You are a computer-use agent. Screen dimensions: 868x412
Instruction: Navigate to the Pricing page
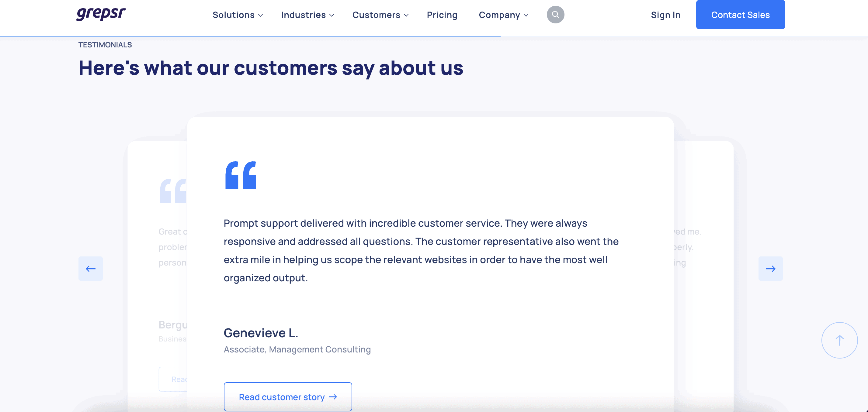click(442, 15)
